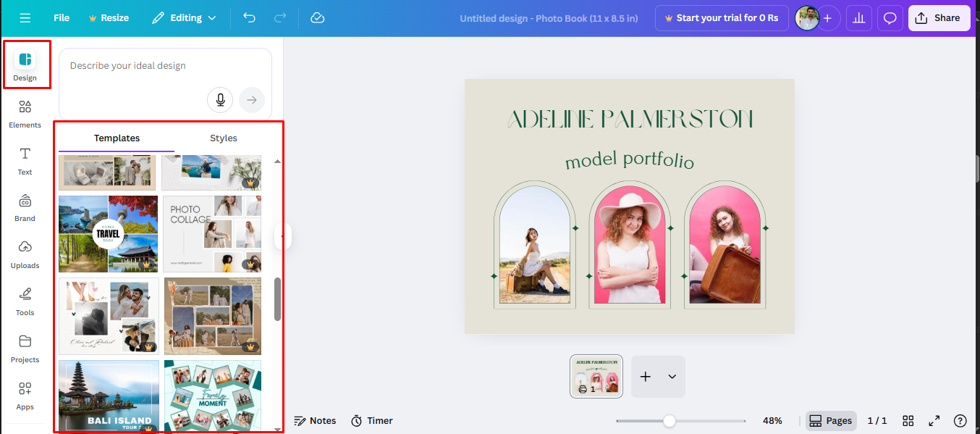
Task: Open the Tools panel
Action: click(x=25, y=301)
